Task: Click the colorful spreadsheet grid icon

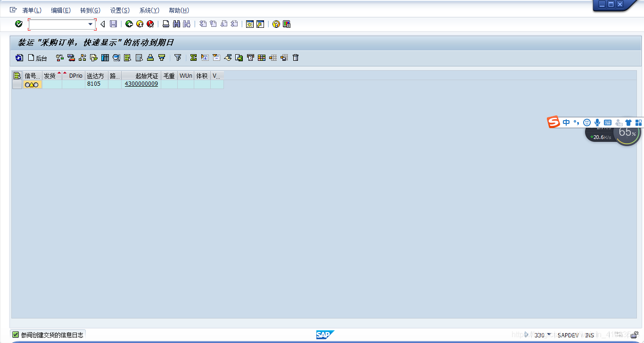Action: (x=262, y=57)
